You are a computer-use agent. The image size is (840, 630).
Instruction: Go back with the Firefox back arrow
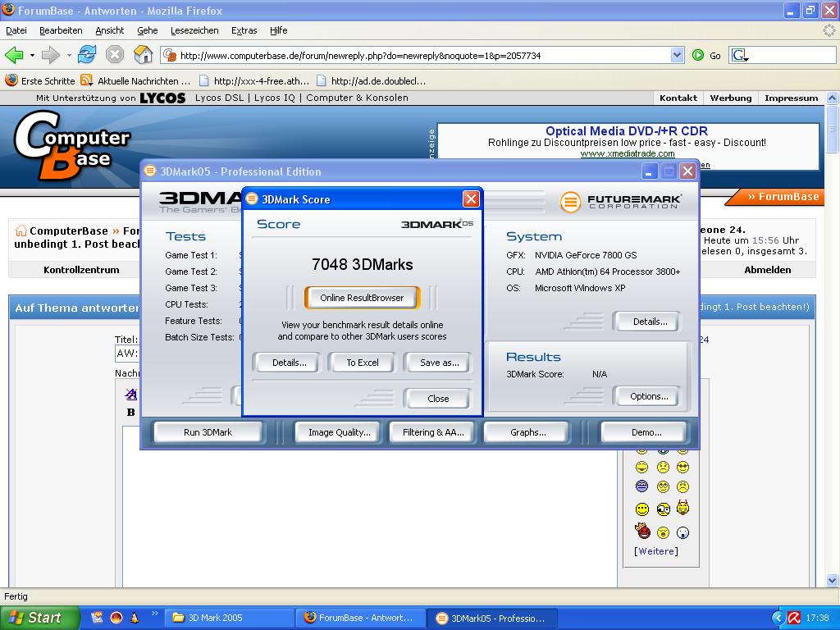14,55
